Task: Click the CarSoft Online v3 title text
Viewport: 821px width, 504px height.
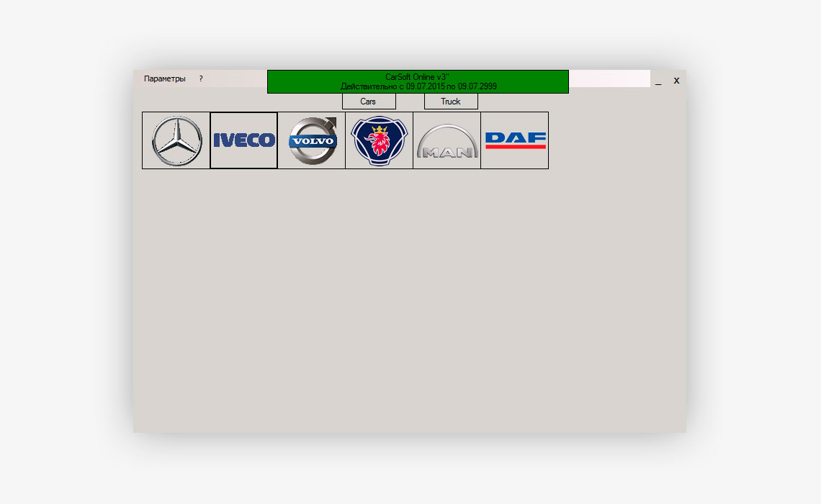Action: pos(418,77)
